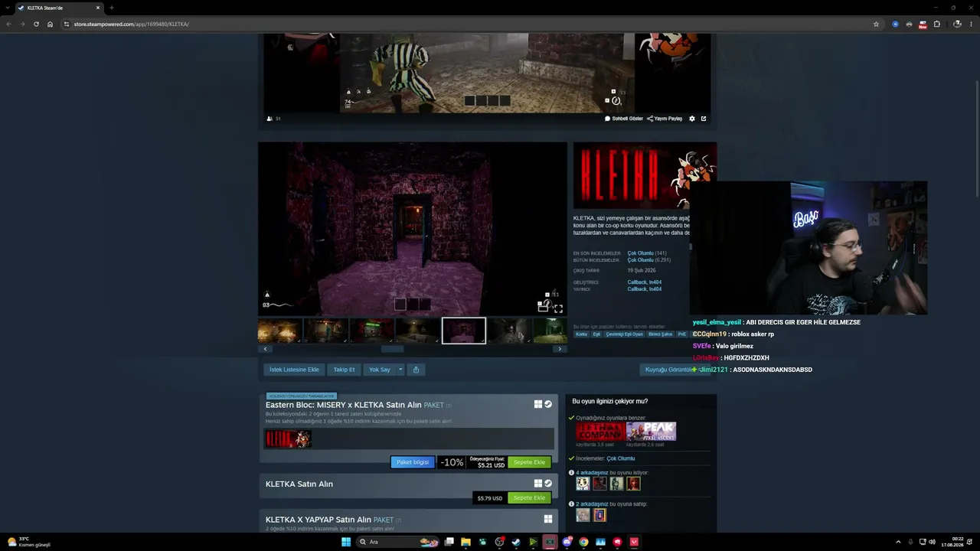Select the Çevrimiçi Eşli Oyun tag

[625, 334]
